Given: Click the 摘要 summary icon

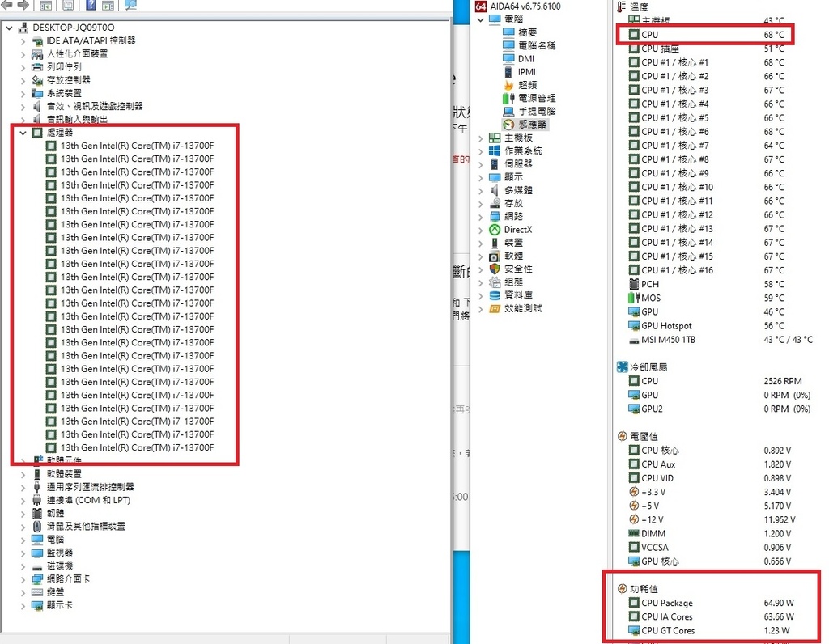Looking at the screenshot, I should pyautogui.click(x=508, y=32).
